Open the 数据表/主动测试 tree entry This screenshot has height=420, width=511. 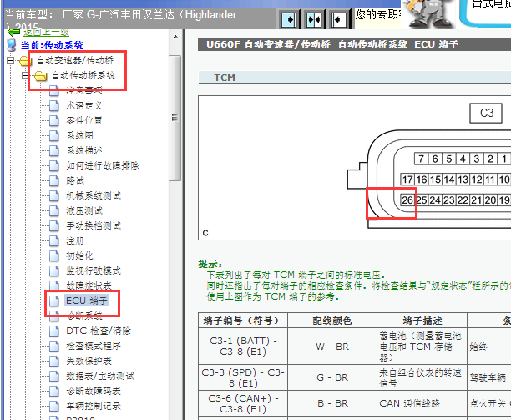[x=100, y=376]
